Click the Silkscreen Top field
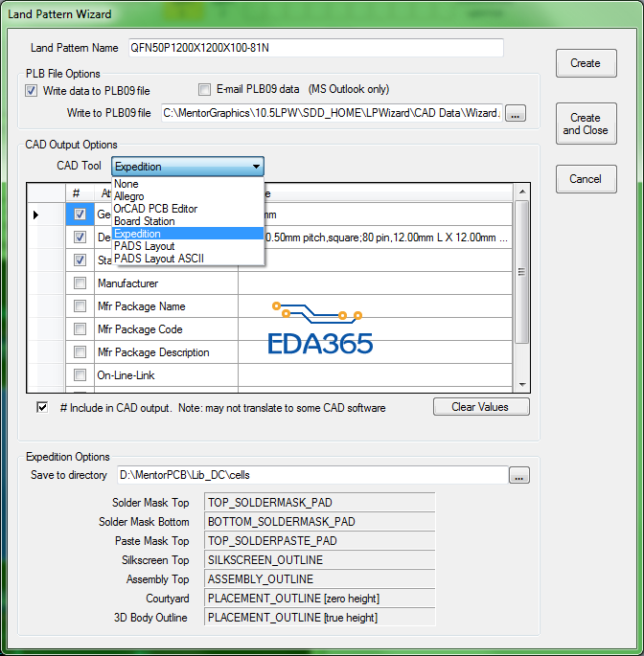 click(320, 560)
